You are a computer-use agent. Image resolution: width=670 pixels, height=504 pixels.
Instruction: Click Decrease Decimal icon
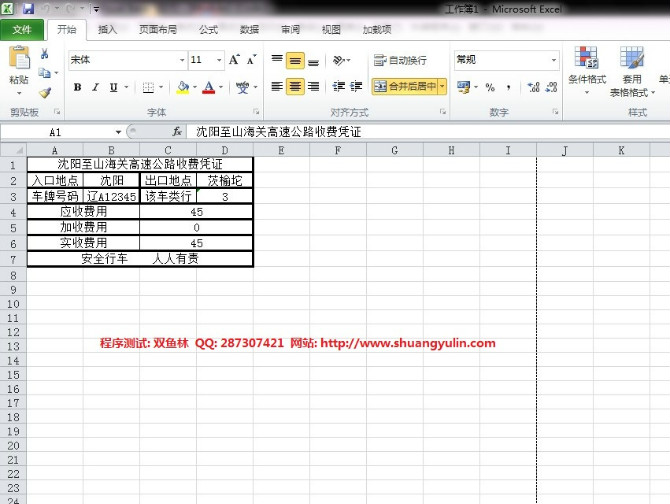(551, 87)
